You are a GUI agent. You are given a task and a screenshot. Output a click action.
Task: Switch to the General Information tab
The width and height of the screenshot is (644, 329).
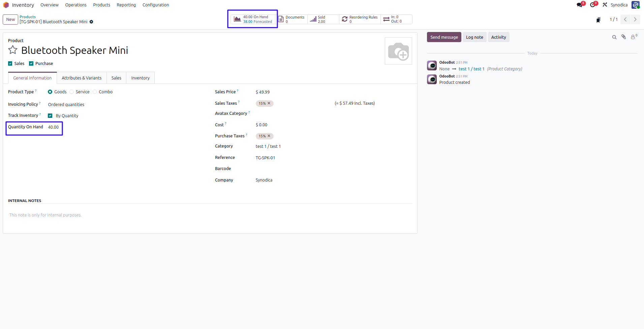coord(32,78)
